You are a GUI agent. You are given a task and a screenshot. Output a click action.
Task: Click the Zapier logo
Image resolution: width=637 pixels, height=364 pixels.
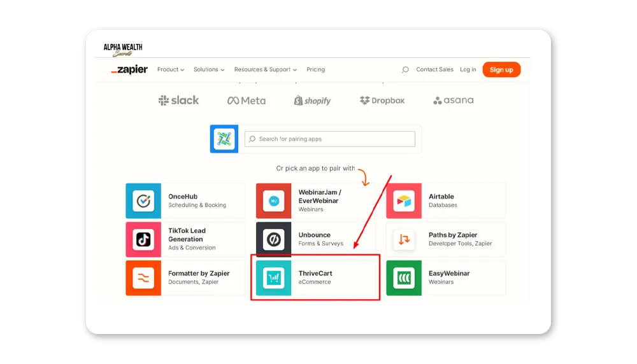pyautogui.click(x=129, y=69)
